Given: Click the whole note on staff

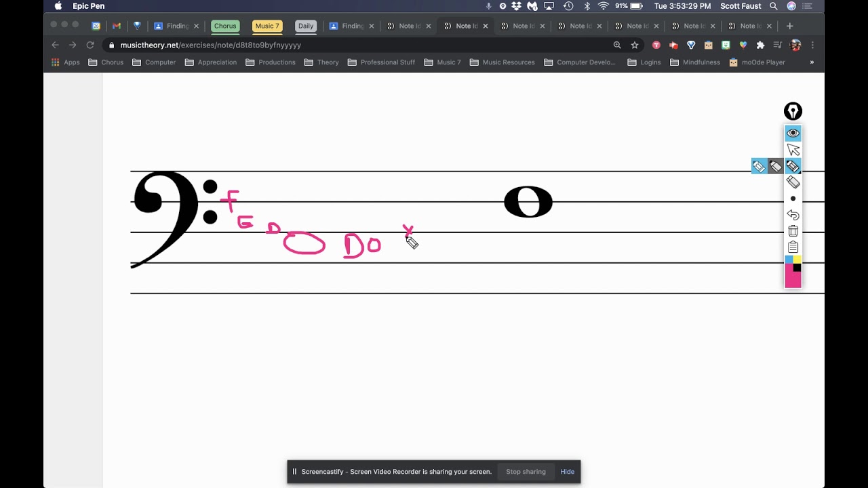Looking at the screenshot, I should [528, 202].
